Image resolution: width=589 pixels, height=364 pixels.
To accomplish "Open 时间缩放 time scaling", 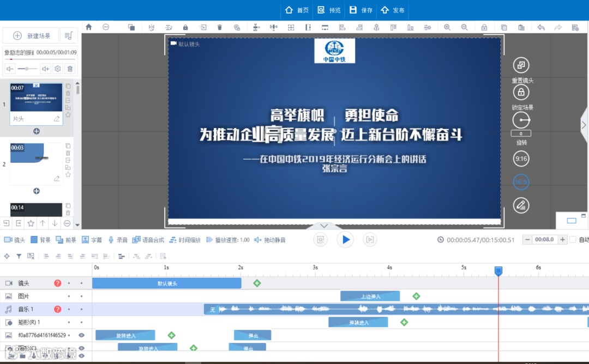I will pos(185,240).
